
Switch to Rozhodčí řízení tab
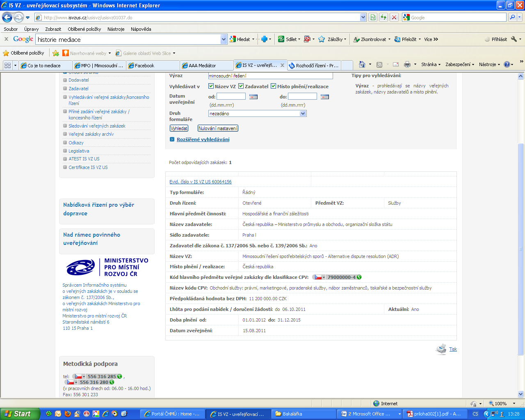click(x=314, y=66)
